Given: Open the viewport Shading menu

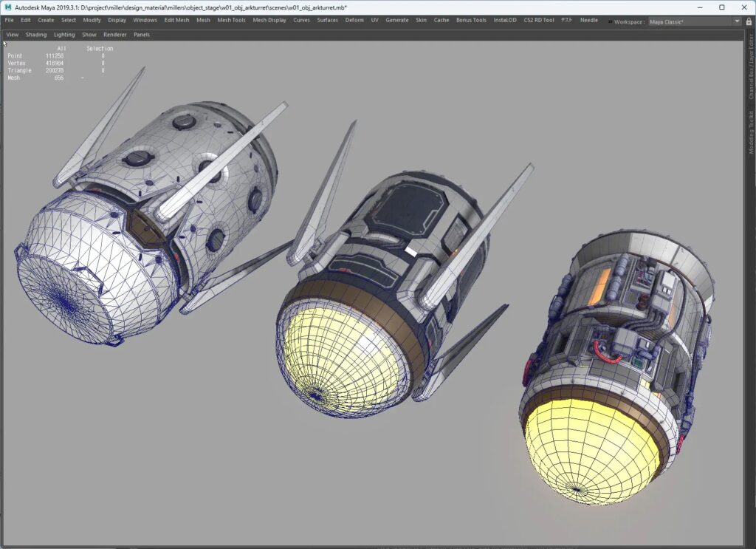Looking at the screenshot, I should coord(35,35).
